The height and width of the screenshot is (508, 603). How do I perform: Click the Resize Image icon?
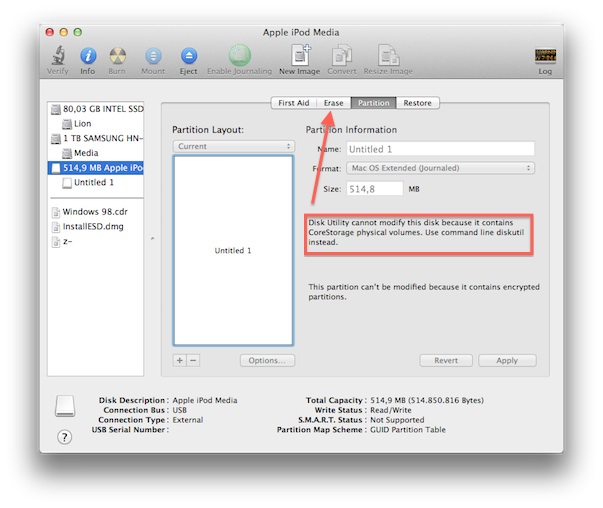[x=388, y=55]
